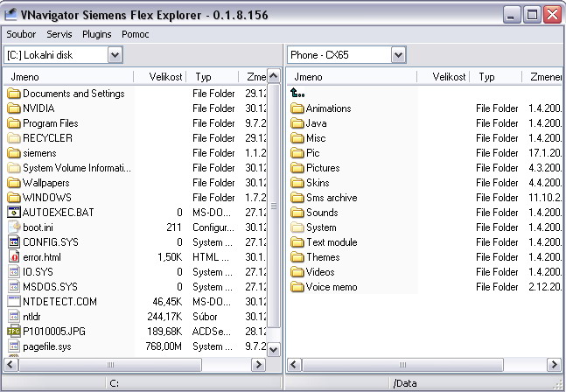
Task: Select the Themes folder name
Action: point(323,257)
